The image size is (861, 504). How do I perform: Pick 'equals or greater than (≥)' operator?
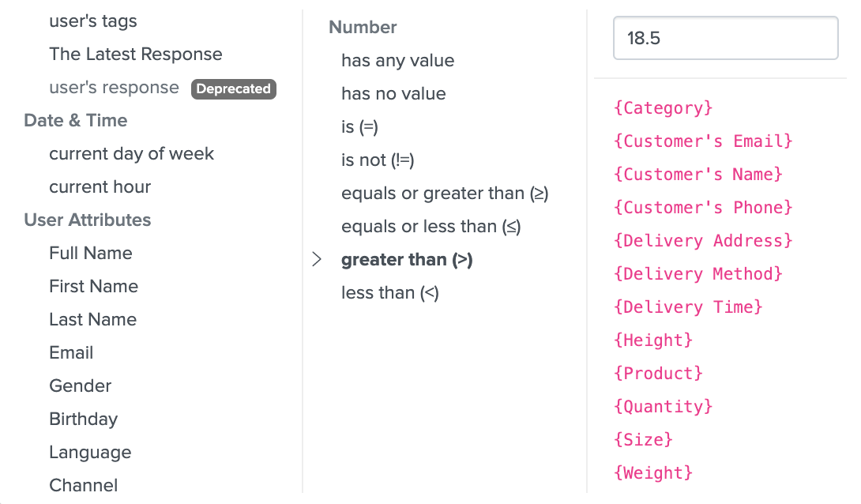[445, 194]
